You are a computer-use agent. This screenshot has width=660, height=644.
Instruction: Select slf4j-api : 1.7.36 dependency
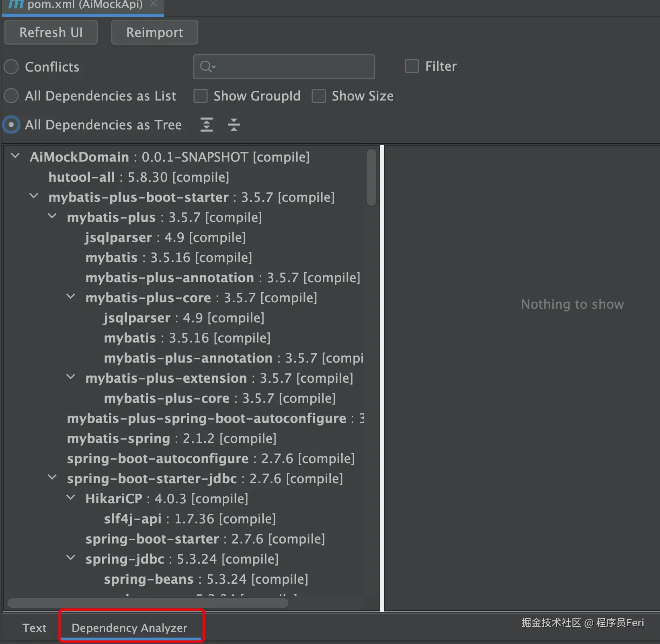tap(190, 519)
